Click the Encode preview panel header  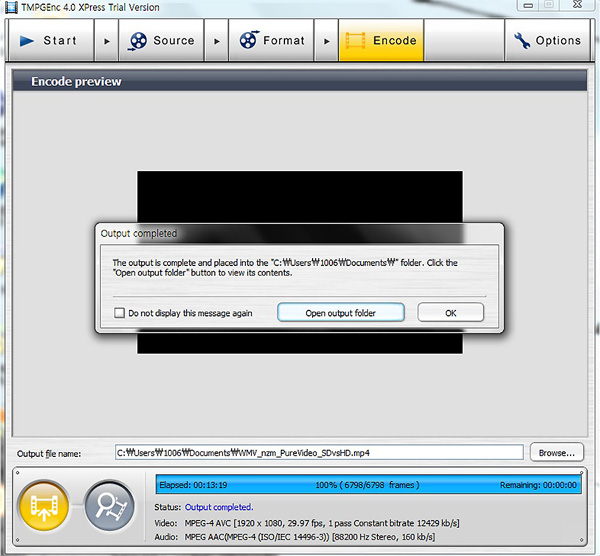(x=300, y=81)
